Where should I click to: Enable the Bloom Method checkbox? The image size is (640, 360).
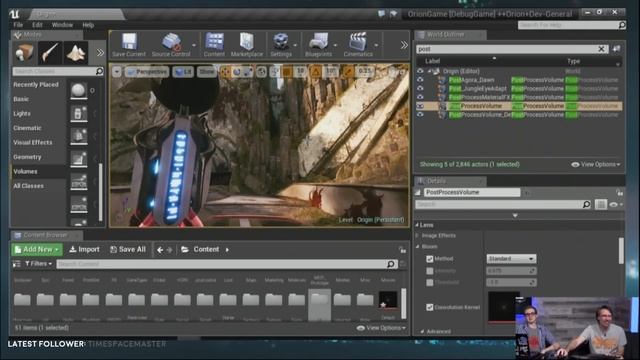(429, 259)
